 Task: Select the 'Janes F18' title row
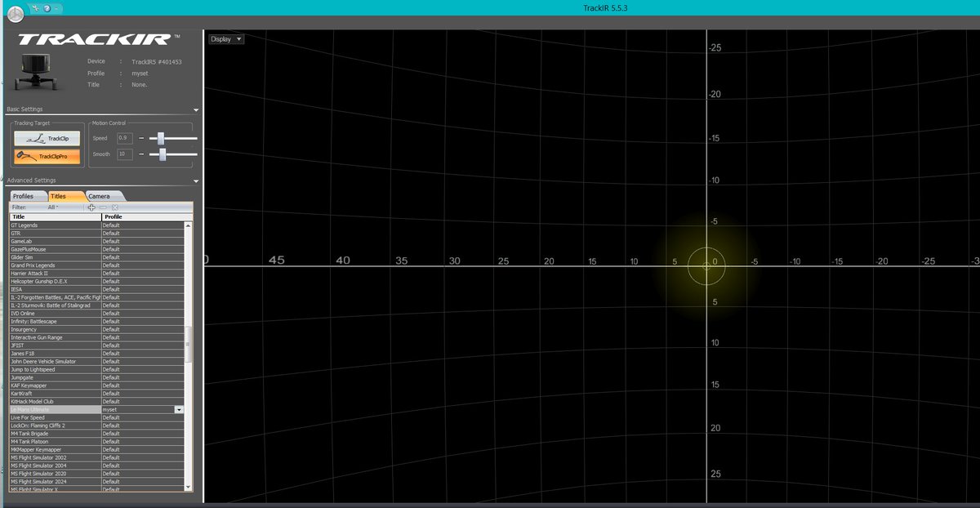point(97,354)
